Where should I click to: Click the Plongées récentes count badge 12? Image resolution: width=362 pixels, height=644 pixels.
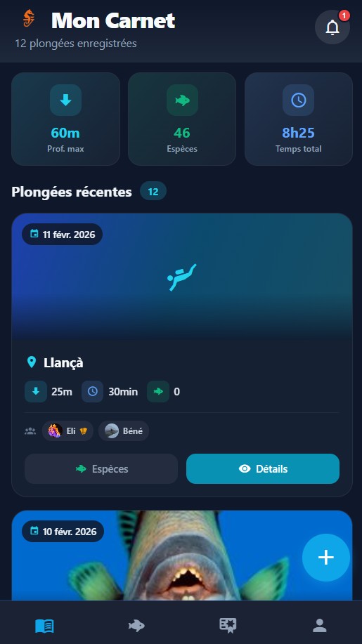tap(153, 191)
